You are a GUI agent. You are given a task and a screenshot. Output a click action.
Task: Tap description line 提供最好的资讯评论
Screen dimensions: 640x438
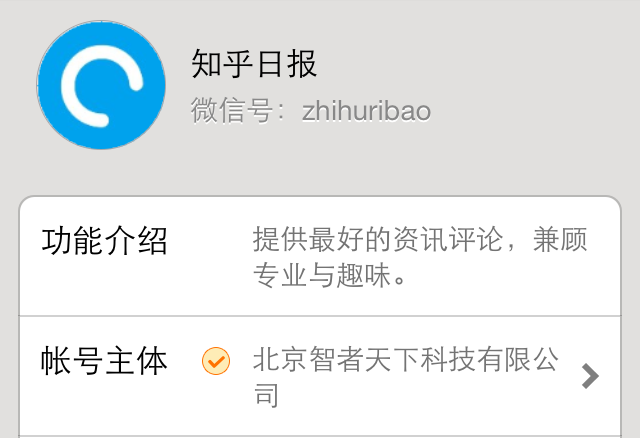[378, 239]
